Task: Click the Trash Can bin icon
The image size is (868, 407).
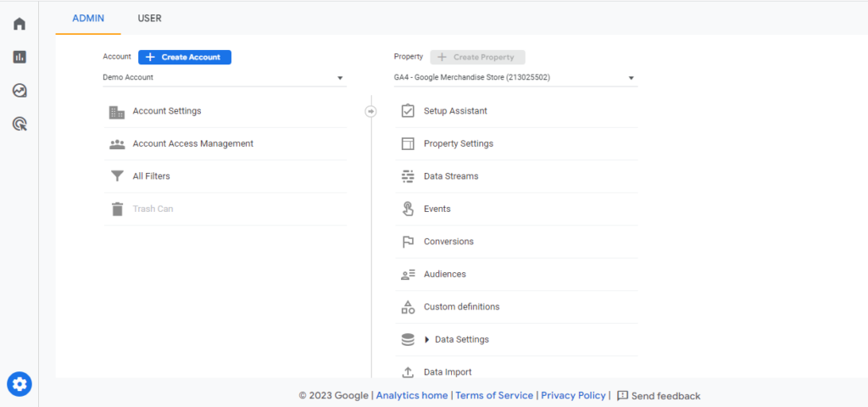Action: pos(117,209)
